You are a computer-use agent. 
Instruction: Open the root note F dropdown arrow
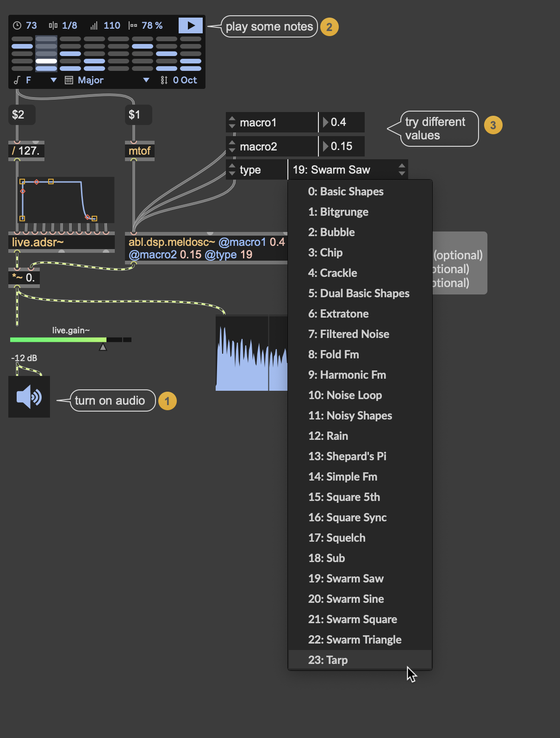(x=54, y=80)
